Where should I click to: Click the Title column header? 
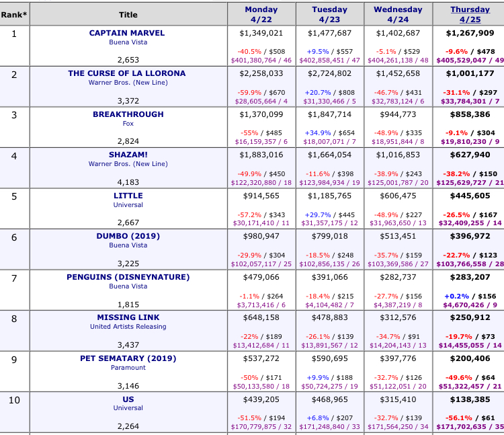(x=128, y=14)
